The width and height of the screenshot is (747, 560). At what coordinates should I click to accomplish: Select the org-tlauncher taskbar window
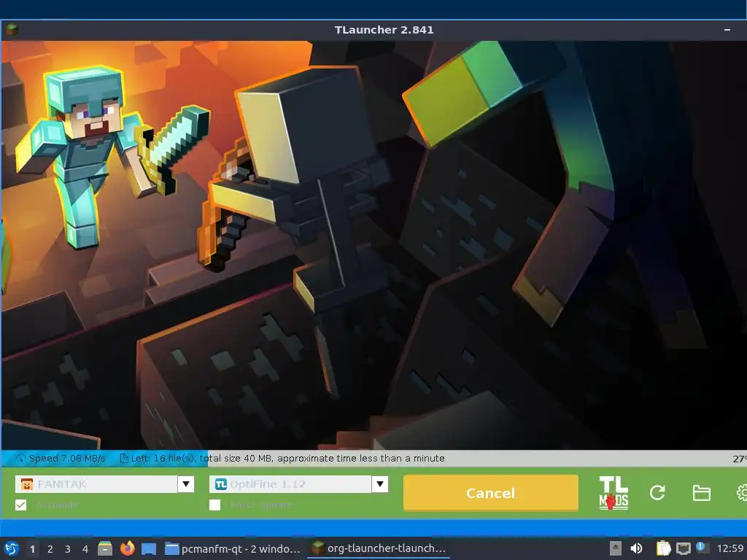pos(379,548)
